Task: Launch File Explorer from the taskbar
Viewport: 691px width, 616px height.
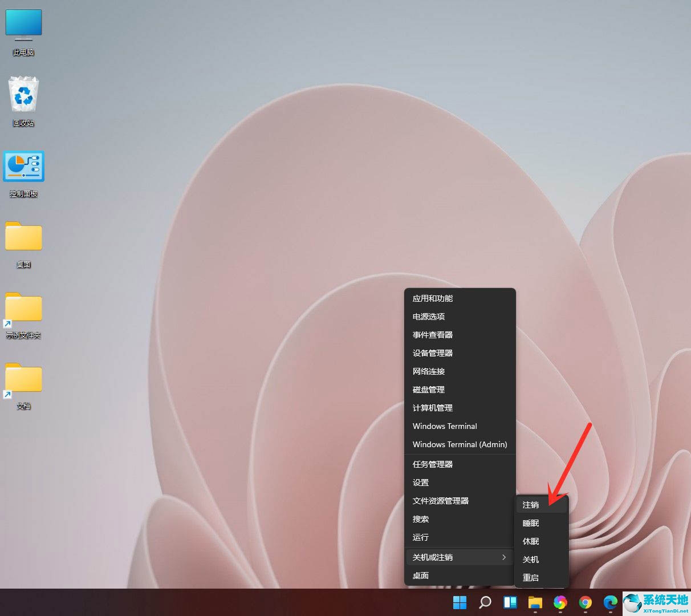Action: pos(535,602)
